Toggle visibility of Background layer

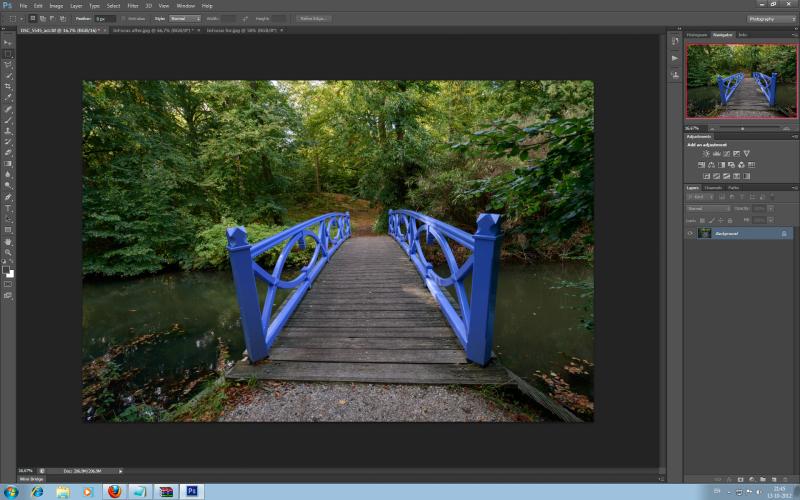(690, 234)
